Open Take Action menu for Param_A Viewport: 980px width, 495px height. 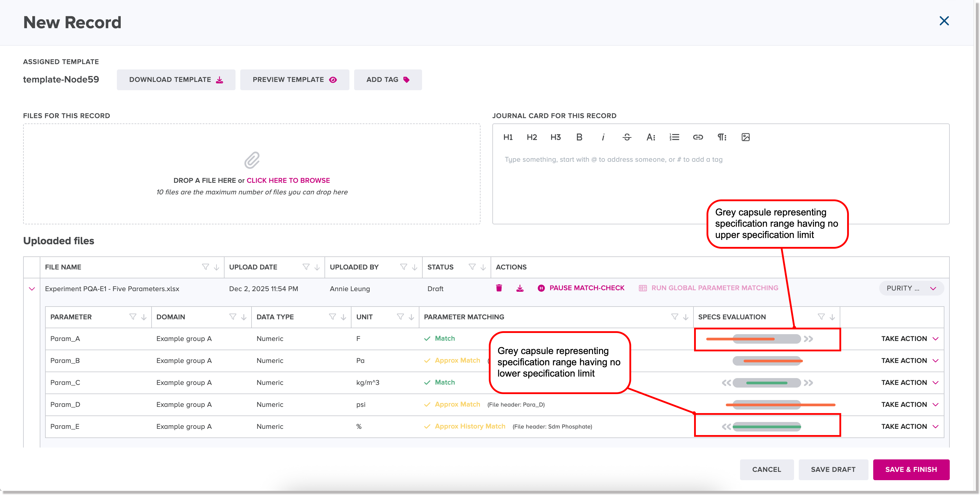(x=910, y=339)
